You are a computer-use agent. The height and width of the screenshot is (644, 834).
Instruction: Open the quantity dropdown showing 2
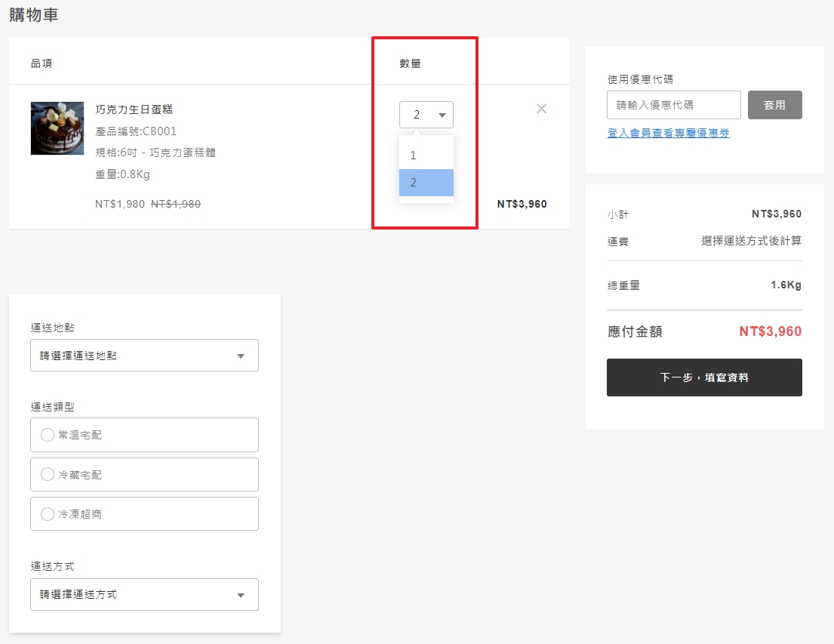tap(426, 115)
